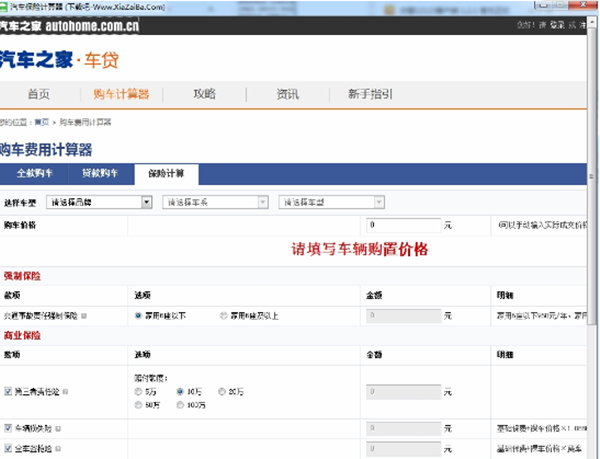The height and width of the screenshot is (459, 600).
Task: Open the 请选择品牌 brand dropdown
Action: point(99,202)
